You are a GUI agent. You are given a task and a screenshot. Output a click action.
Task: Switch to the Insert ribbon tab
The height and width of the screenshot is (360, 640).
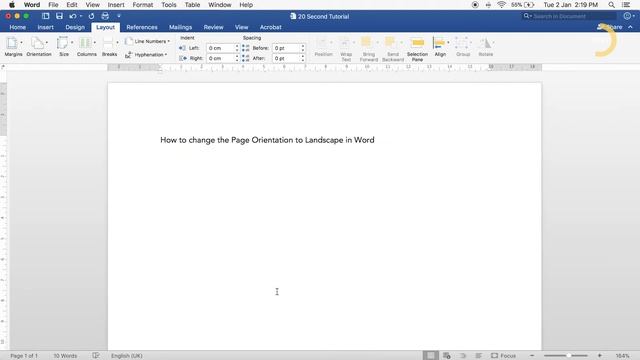click(45, 27)
